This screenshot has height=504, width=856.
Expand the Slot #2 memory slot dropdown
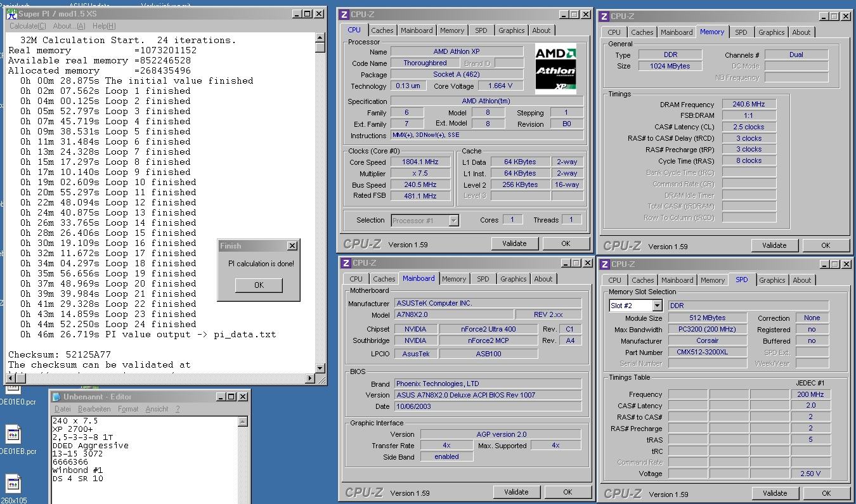656,306
